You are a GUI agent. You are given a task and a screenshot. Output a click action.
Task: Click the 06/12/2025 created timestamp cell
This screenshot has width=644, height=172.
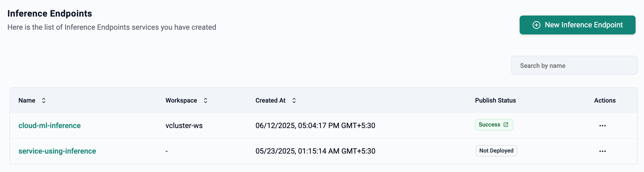(x=315, y=125)
